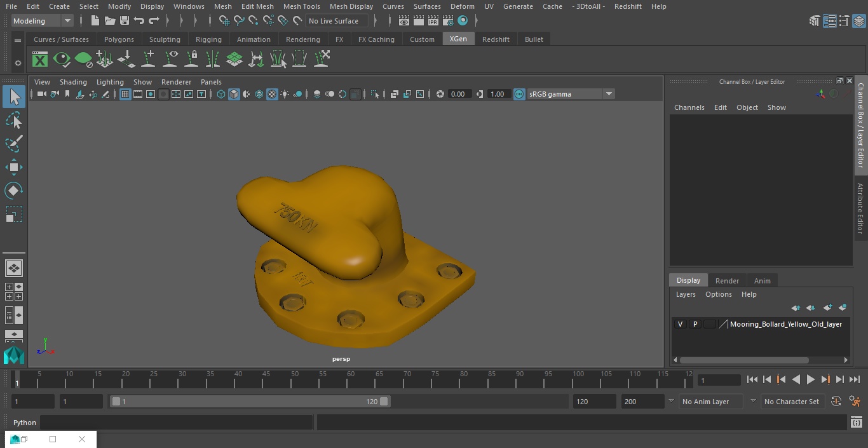Image resolution: width=868 pixels, height=448 pixels.
Task: Activate the Lasso selection tool
Action: pos(14,120)
